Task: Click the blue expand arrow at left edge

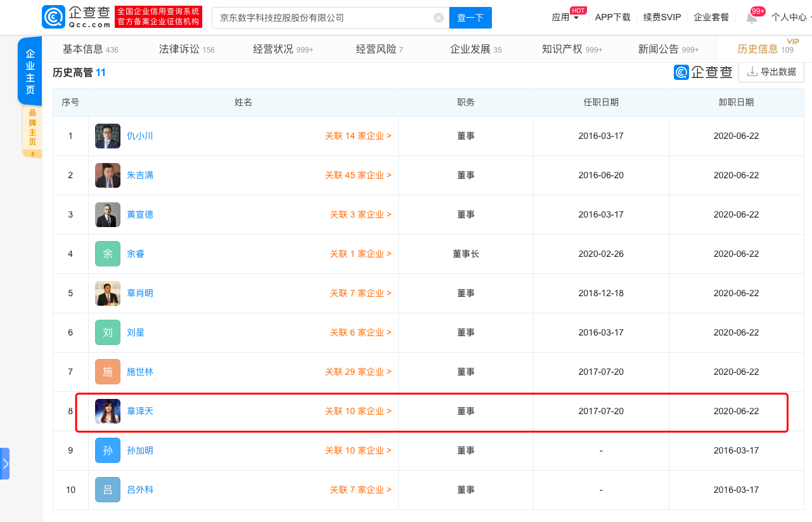Action: coord(5,464)
